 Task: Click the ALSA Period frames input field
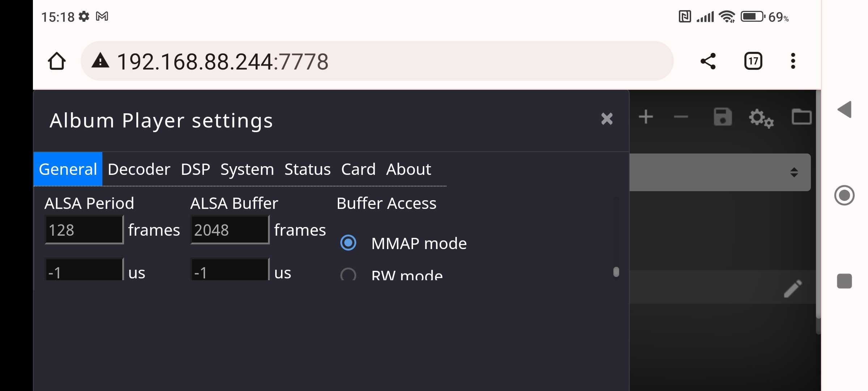click(84, 230)
